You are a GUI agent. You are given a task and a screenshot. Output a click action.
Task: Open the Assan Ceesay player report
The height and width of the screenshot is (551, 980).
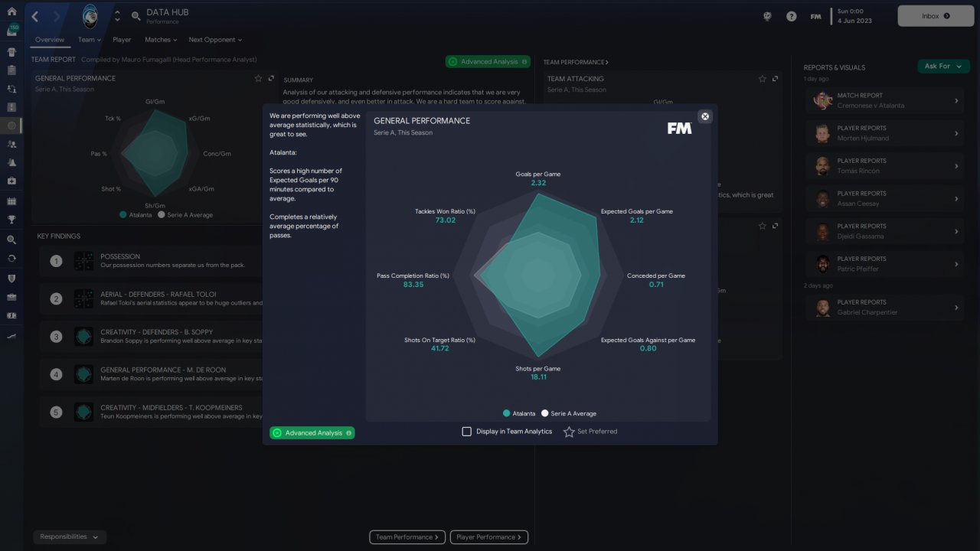pos(884,199)
